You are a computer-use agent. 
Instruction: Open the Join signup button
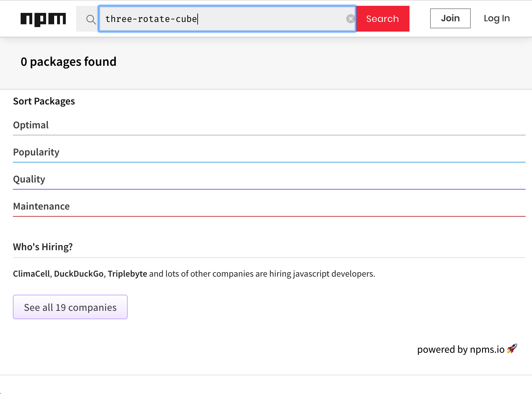pyautogui.click(x=450, y=18)
